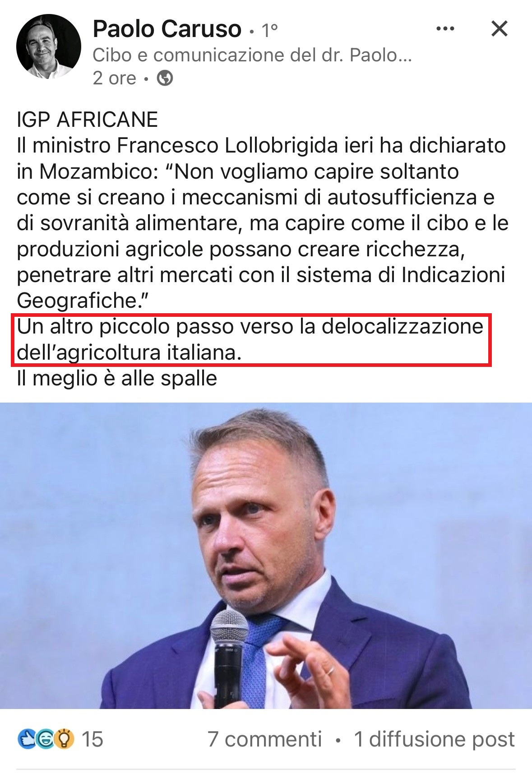Click the Paolo Caruso author name
The height and width of the screenshot is (774, 532).
click(167, 29)
